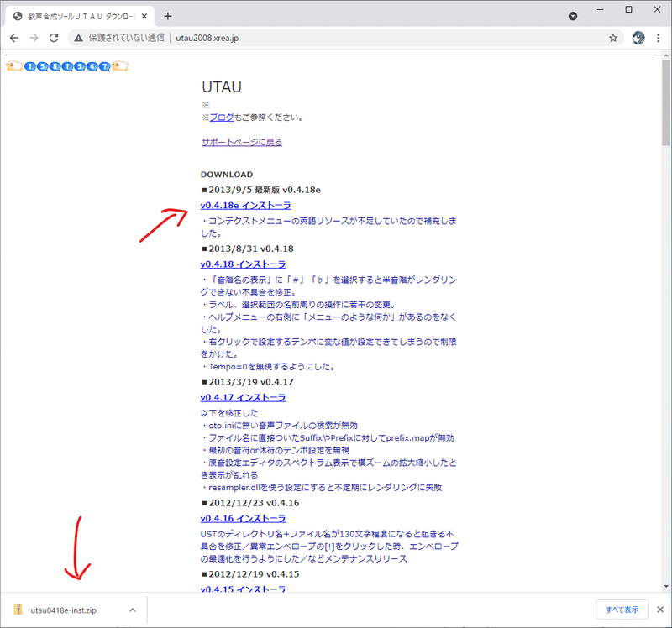Click the zip file icon in the download bar
Image resolution: width=672 pixels, height=628 pixels.
18,610
